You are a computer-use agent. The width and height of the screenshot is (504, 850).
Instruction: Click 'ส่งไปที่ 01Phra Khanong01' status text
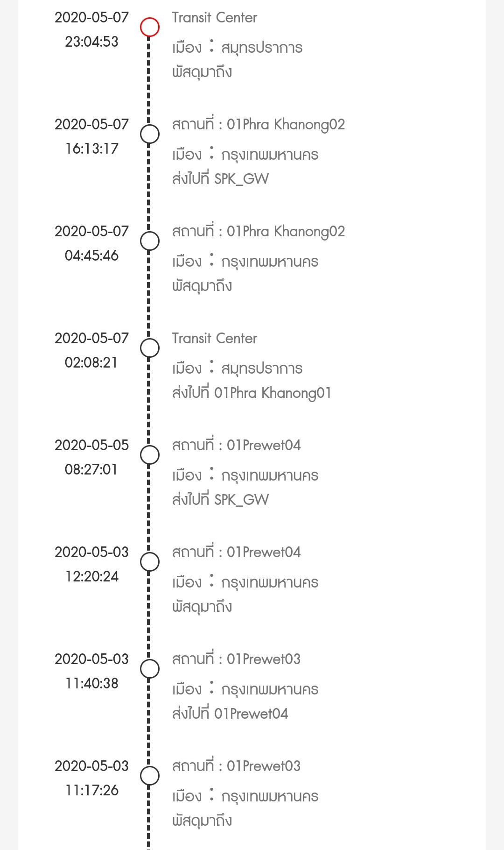(x=252, y=393)
